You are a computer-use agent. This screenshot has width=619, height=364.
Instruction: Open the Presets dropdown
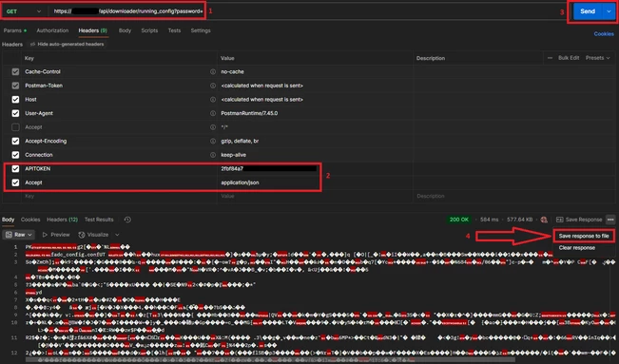[598, 58]
